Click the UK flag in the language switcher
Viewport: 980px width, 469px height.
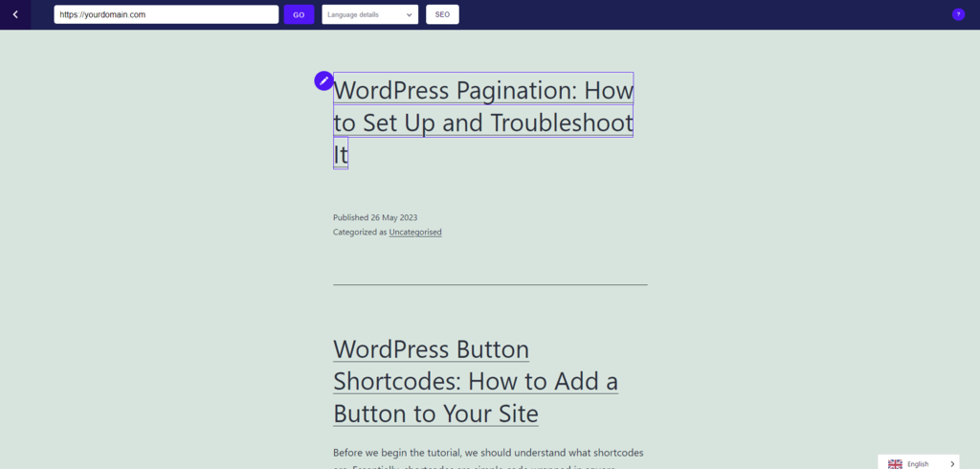click(x=895, y=464)
